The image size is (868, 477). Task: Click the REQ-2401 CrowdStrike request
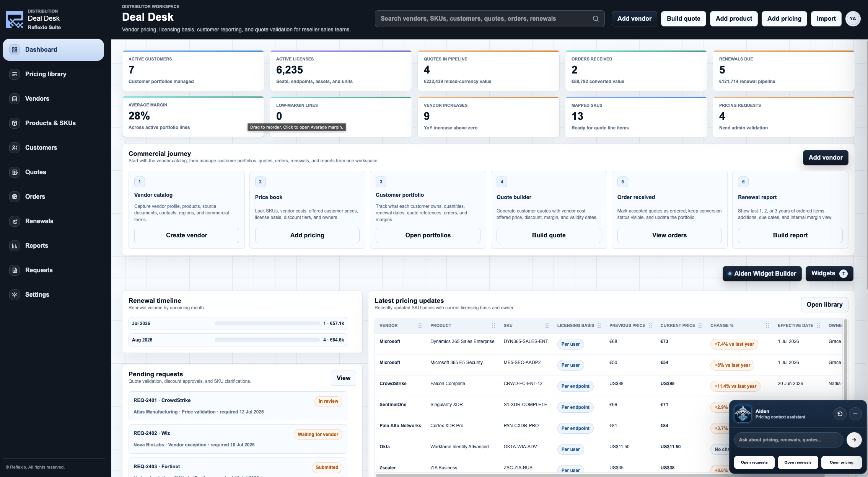tap(238, 406)
